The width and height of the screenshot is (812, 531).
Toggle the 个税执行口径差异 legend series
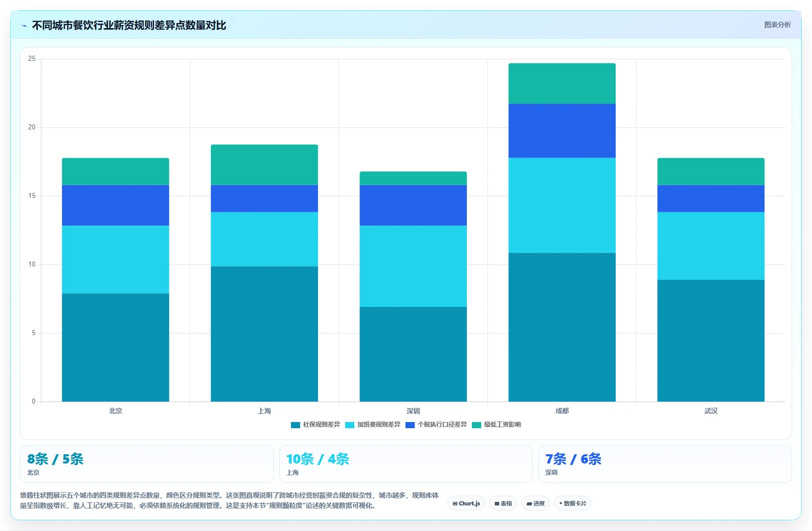tap(436, 425)
